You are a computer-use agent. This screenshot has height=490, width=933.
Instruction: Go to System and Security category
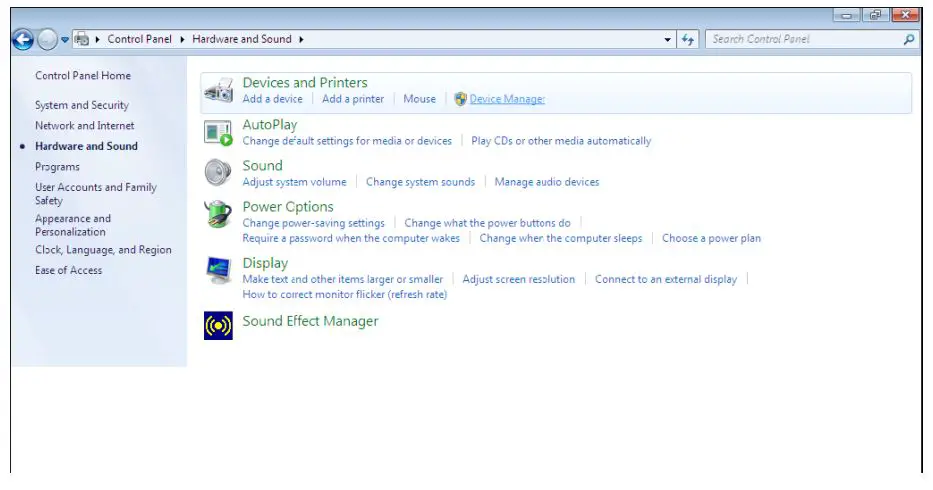pos(82,105)
